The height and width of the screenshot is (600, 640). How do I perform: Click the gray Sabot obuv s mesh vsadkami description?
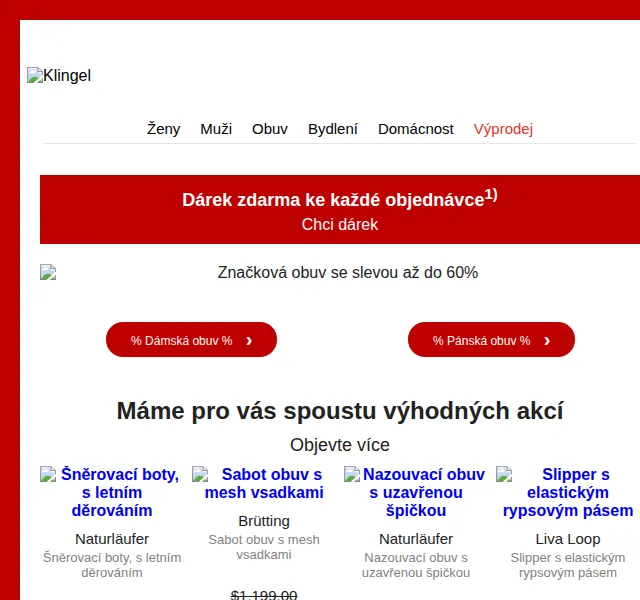[264, 547]
